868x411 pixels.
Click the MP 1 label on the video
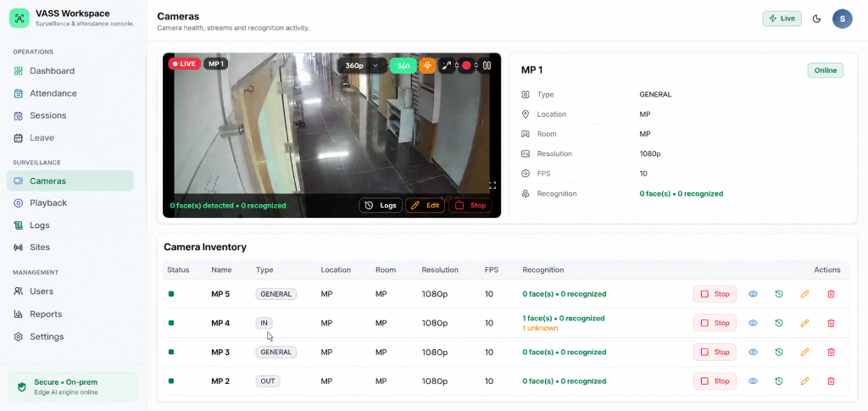[x=215, y=64]
